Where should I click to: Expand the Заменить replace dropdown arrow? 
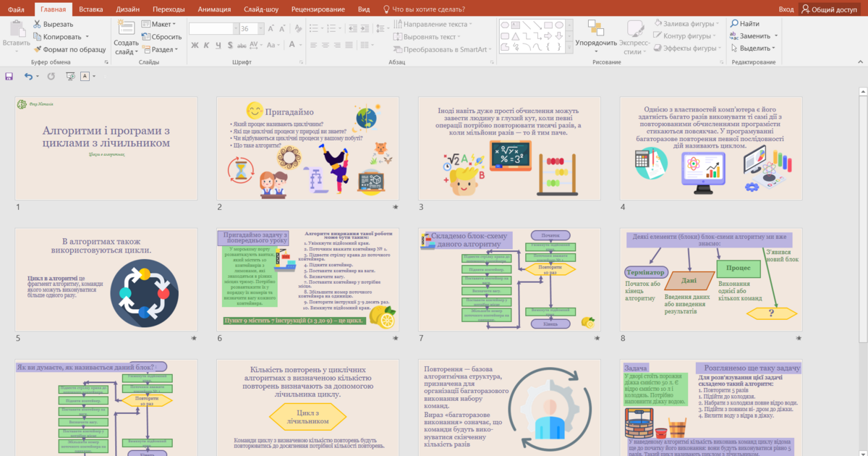[776, 36]
